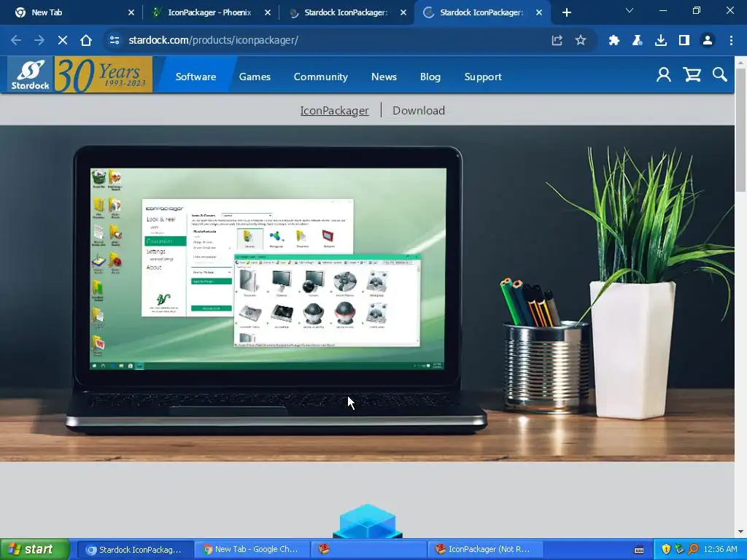
Task: Click the browser forward arrow
Action: [x=39, y=41]
